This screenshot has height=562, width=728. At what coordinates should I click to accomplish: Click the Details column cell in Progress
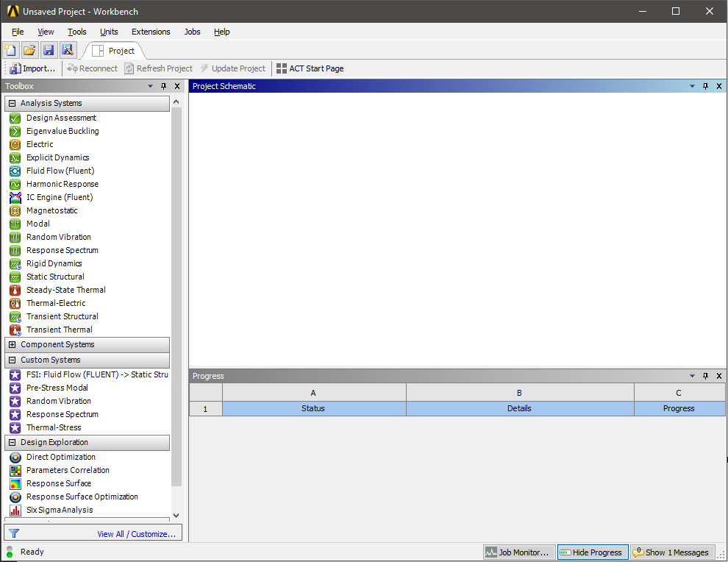(520, 409)
